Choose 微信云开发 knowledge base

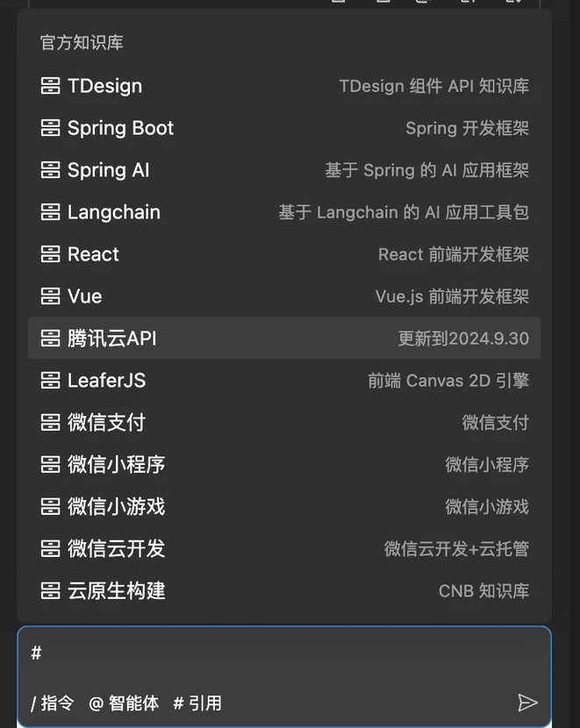coord(284,548)
